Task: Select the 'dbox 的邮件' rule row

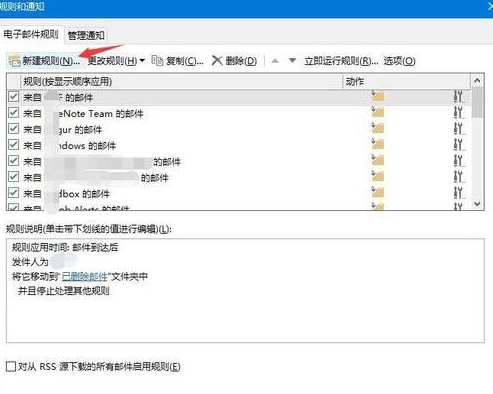Action: (x=238, y=194)
